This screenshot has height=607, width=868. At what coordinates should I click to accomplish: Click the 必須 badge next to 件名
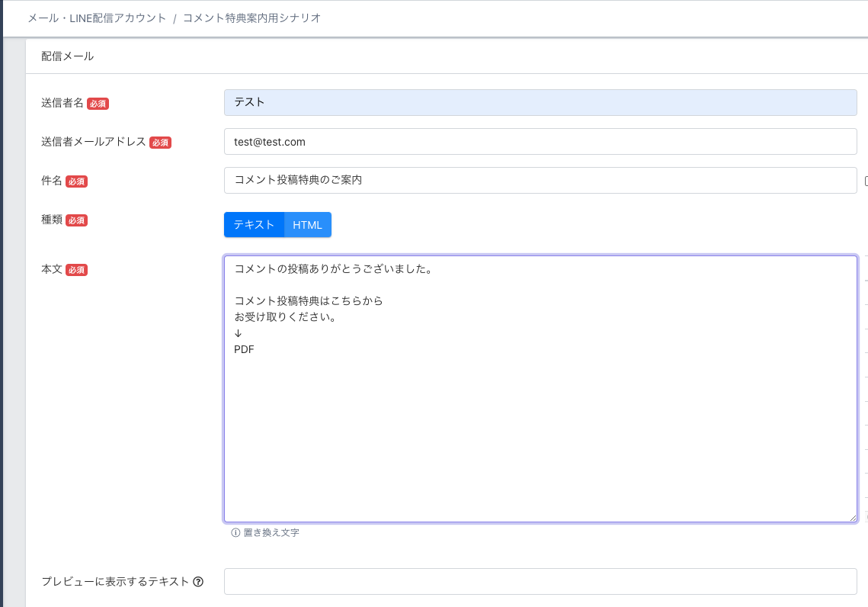(76, 181)
